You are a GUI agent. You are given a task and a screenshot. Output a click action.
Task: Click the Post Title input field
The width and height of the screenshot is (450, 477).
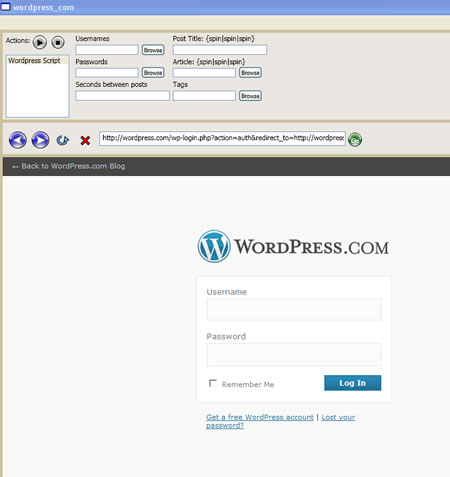[220, 50]
